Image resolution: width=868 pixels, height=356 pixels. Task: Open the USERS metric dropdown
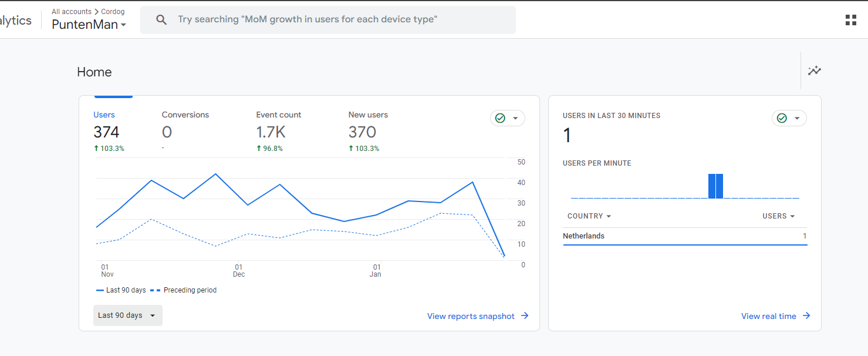[x=778, y=216]
